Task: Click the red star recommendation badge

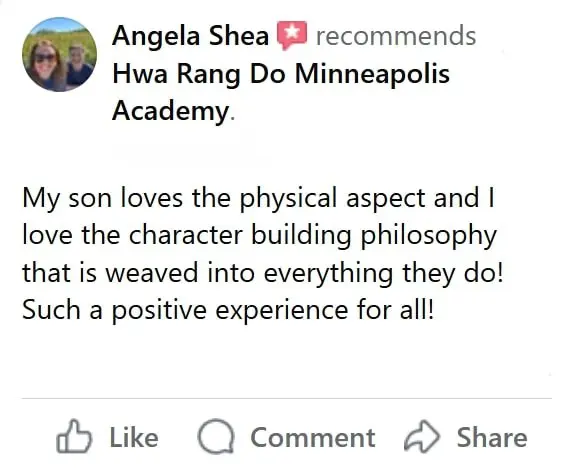Action: [292, 35]
